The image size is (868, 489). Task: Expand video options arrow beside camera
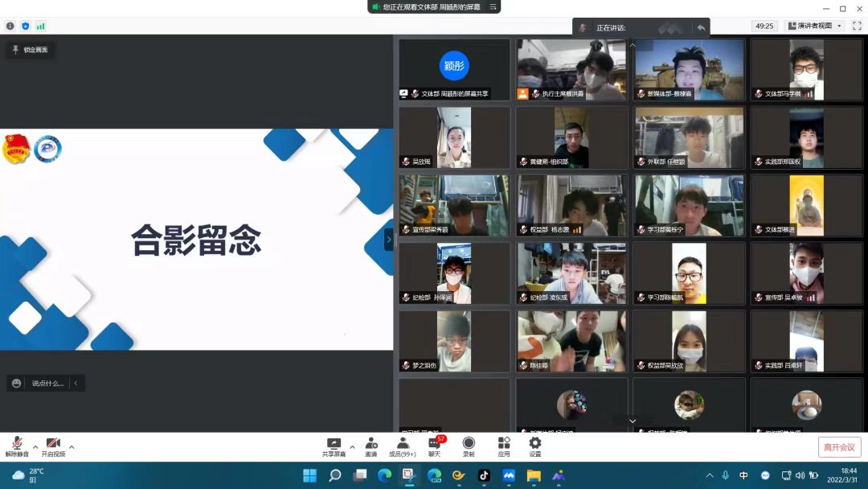coord(72,447)
